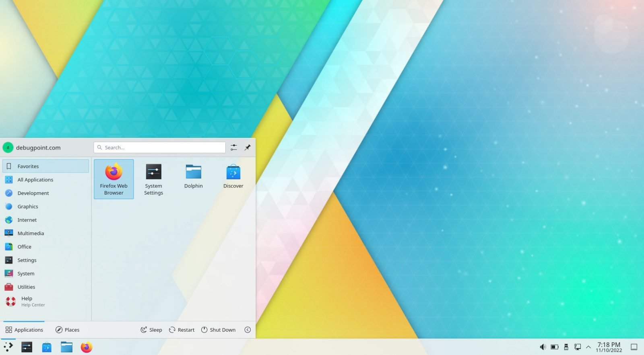The height and width of the screenshot is (355, 644).
Task: Select the Favorites category
Action: pos(45,166)
